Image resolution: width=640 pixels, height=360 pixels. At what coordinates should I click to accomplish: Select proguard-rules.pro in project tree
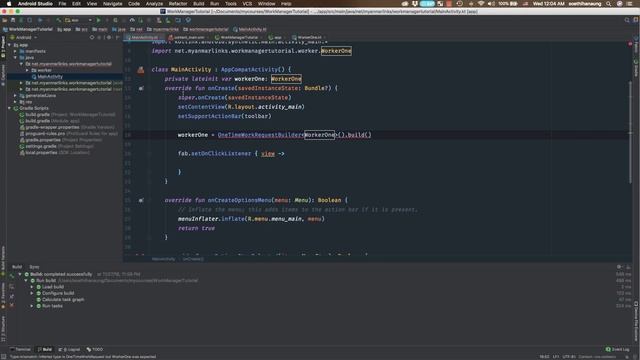[x=45, y=133]
